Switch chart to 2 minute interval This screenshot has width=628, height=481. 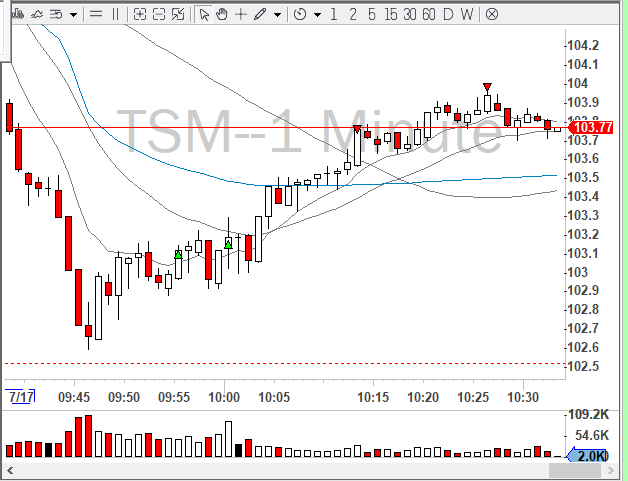(x=352, y=15)
